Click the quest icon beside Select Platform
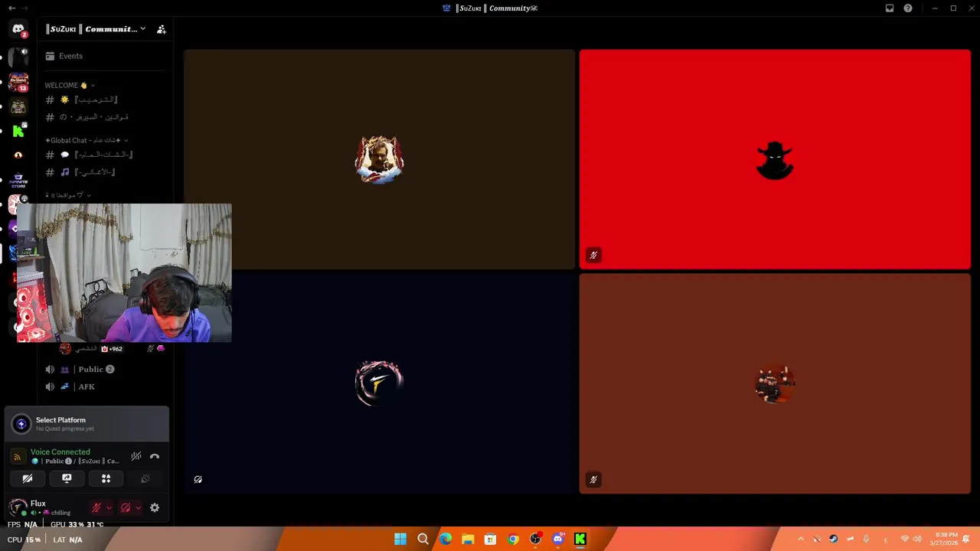This screenshot has width=980, height=551. click(21, 423)
